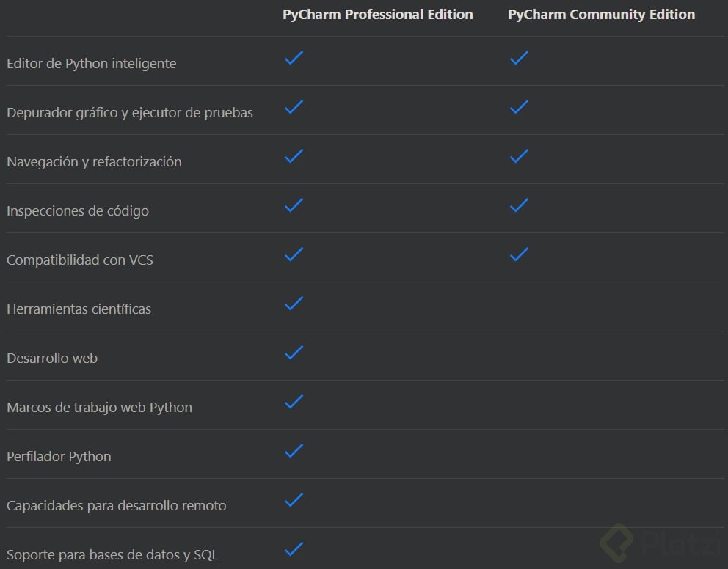Click the Depurador gráfico y ejecutor de pruebas link

(x=130, y=112)
